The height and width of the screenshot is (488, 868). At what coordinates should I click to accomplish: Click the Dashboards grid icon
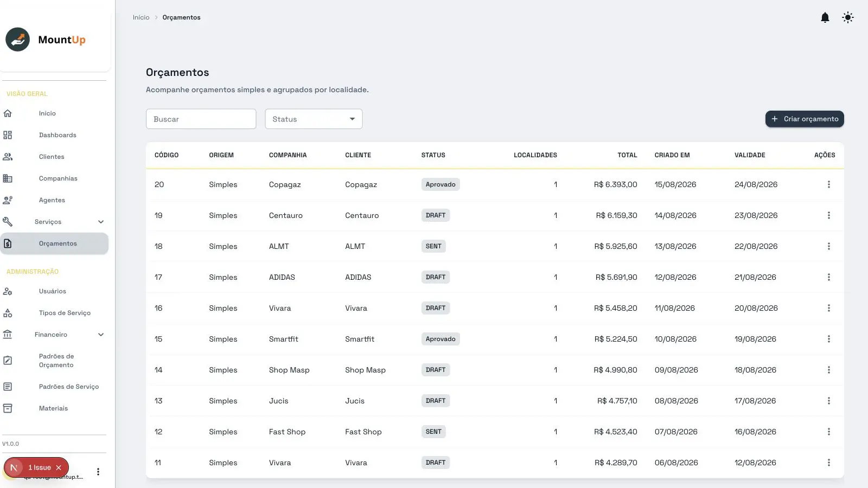click(8, 135)
